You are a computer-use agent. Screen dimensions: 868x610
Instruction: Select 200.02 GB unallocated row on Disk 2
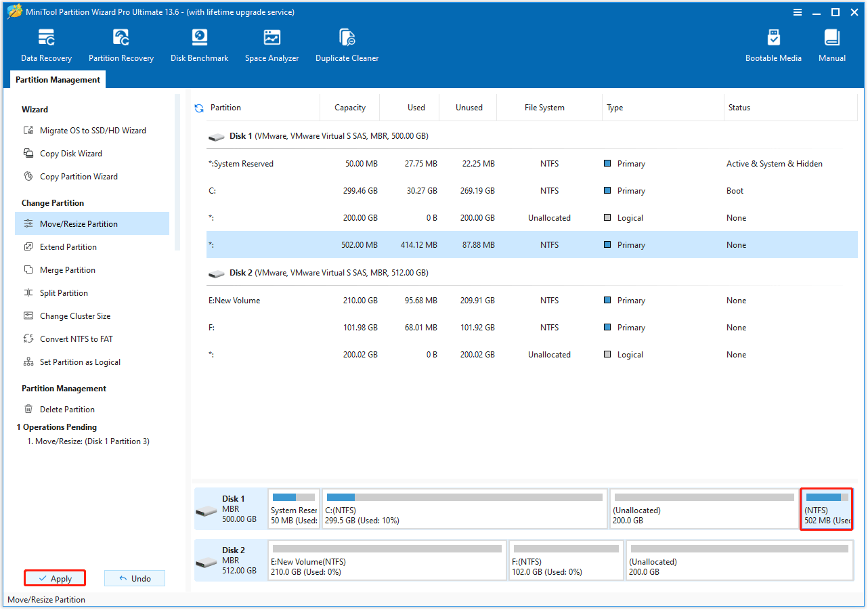tap(532, 355)
